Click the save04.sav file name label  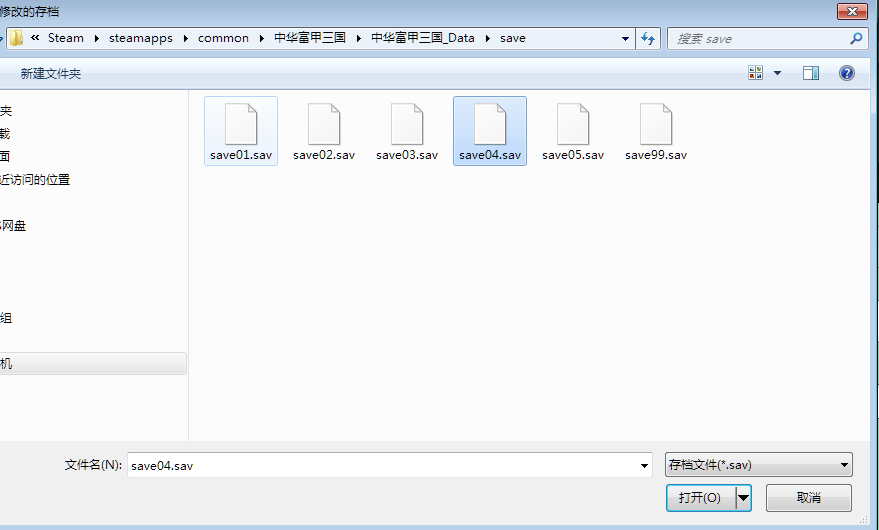pos(490,155)
